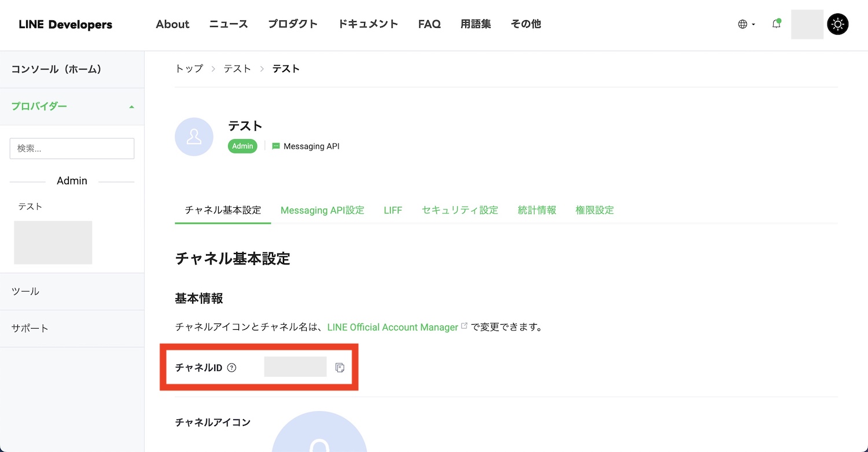Copy the channel ID with the copy icon
Viewport: 868px width, 452px height.
340,368
